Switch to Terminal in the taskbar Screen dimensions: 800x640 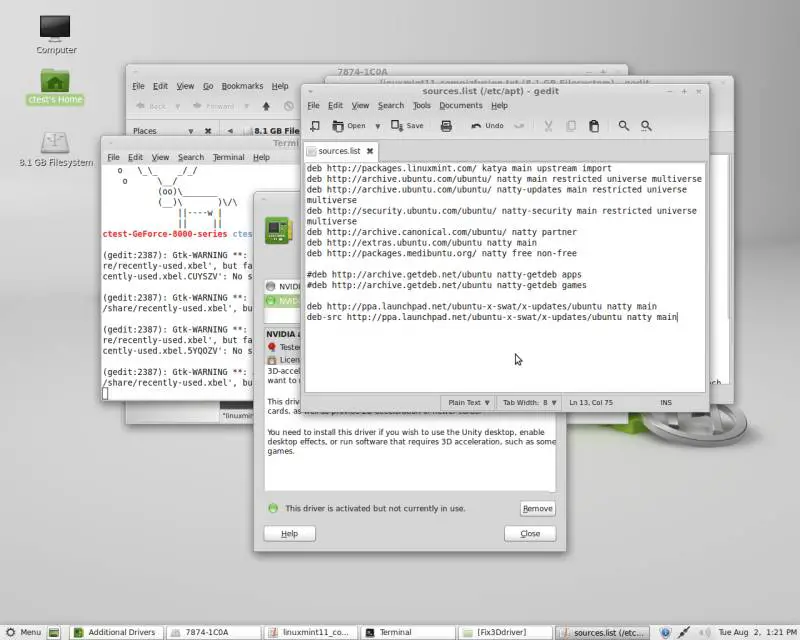coord(408,632)
